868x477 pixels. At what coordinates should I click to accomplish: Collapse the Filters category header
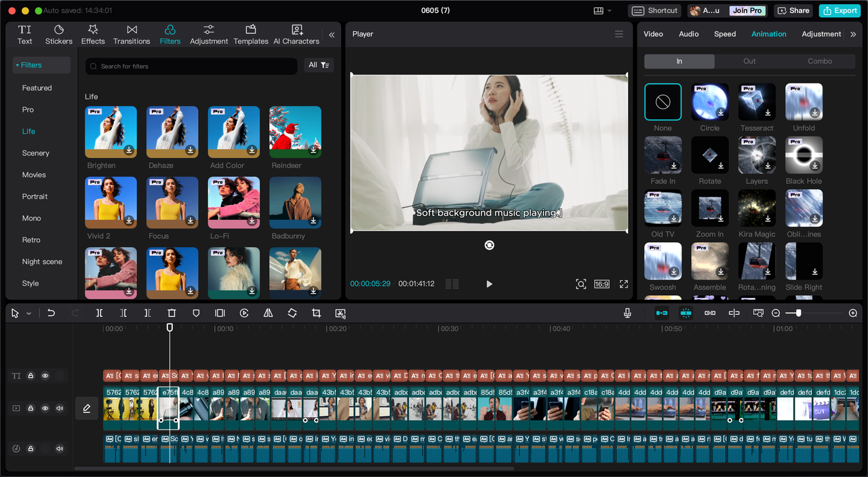(x=41, y=65)
